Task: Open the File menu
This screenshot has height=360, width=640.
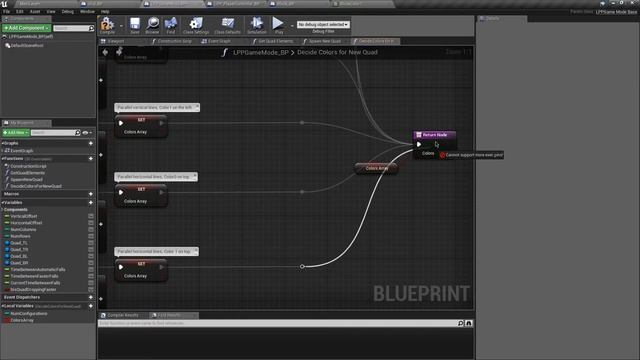Action: pyautogui.click(x=6, y=11)
